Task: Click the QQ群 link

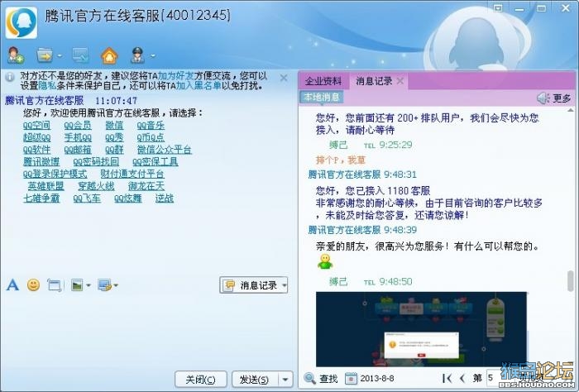Action: 114,150
